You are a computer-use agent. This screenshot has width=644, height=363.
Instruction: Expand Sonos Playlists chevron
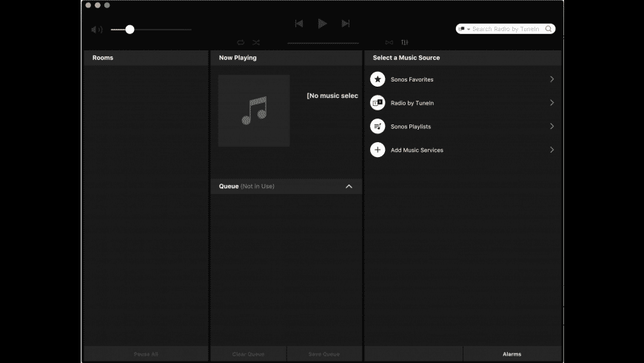click(552, 126)
